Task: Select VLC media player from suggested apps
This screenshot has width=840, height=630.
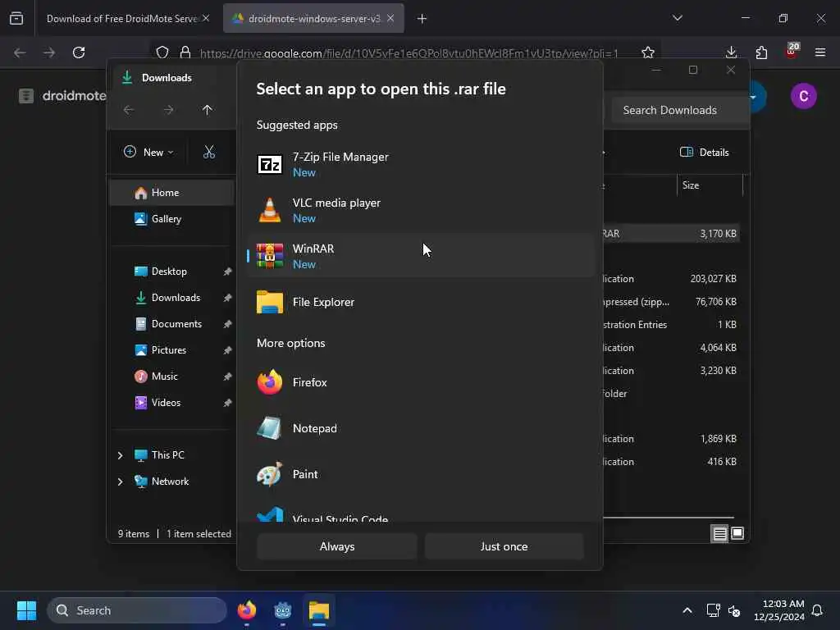Action: click(x=421, y=210)
